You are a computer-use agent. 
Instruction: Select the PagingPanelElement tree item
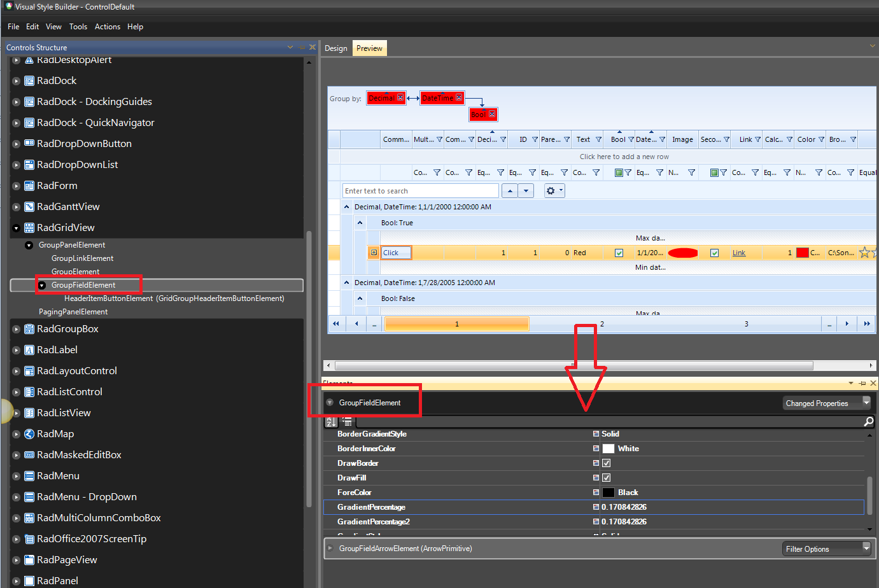(x=73, y=312)
